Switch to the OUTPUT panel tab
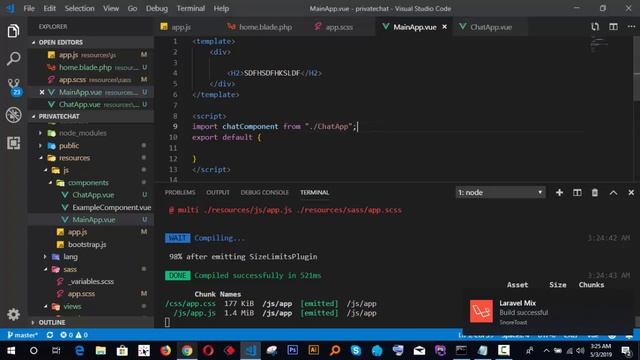 pos(218,192)
